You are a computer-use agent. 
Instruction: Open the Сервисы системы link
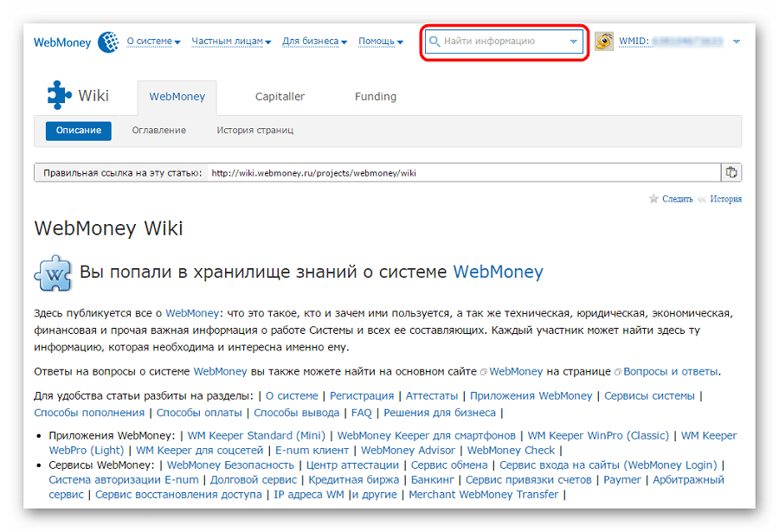(x=649, y=396)
